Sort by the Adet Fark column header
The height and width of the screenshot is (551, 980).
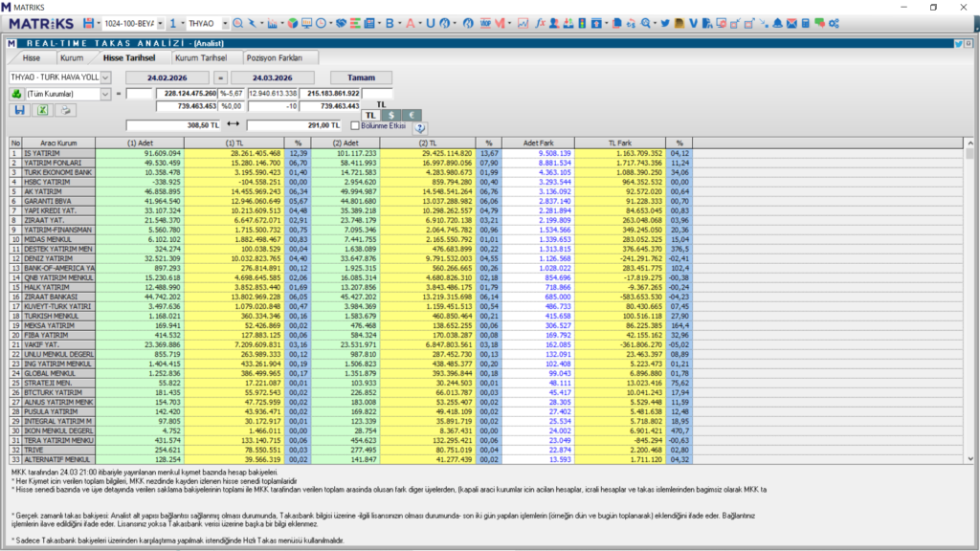pos(539,143)
